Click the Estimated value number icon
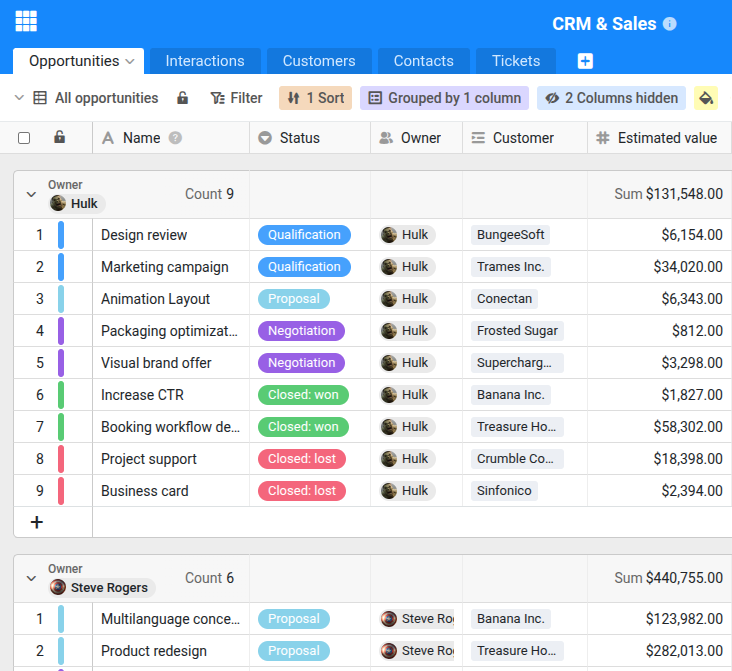The image size is (732, 671). (603, 138)
